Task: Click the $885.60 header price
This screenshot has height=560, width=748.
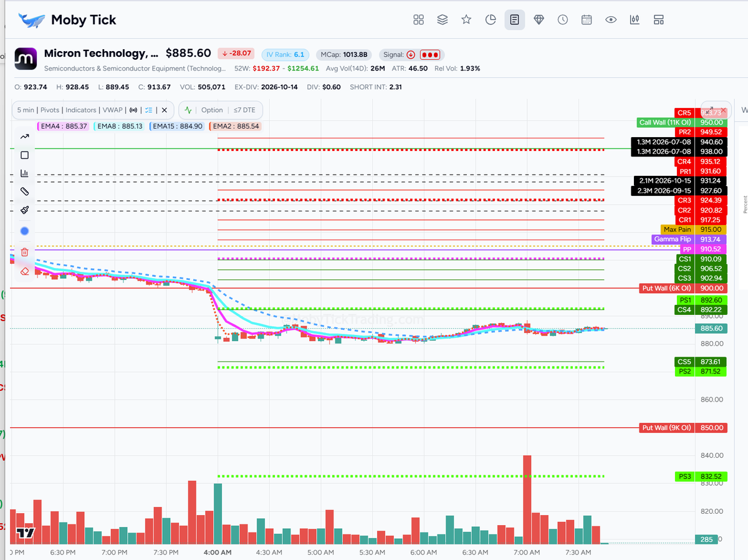Action: coord(188,54)
